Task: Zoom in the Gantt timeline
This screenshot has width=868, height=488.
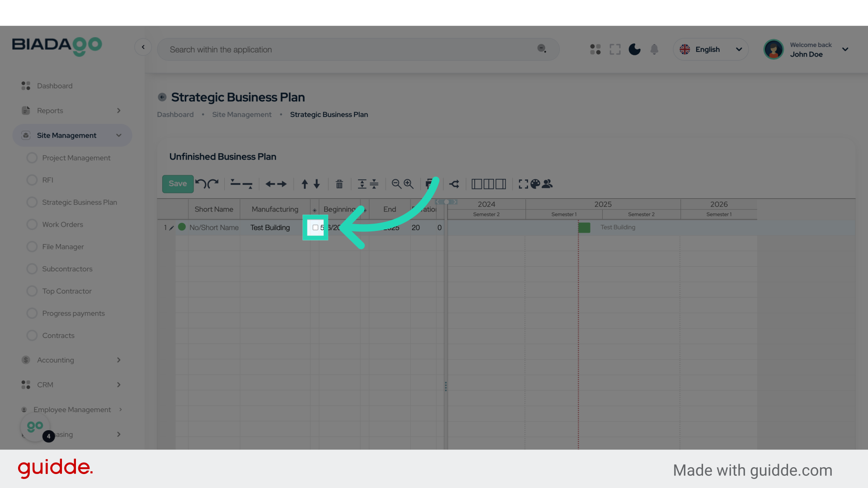Action: [x=409, y=184]
